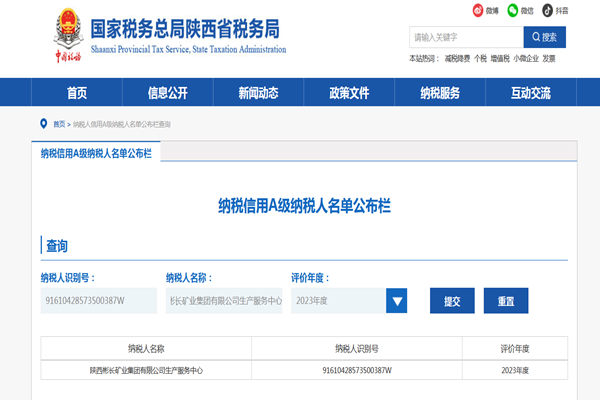Open the 2023年度 year selection box

(338, 300)
